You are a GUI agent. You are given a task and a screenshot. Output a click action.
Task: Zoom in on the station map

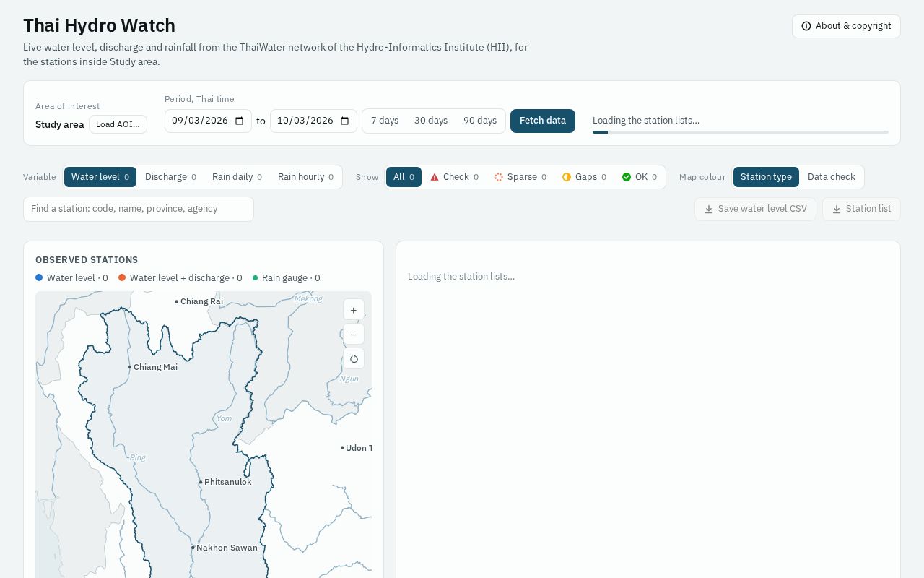tap(354, 310)
